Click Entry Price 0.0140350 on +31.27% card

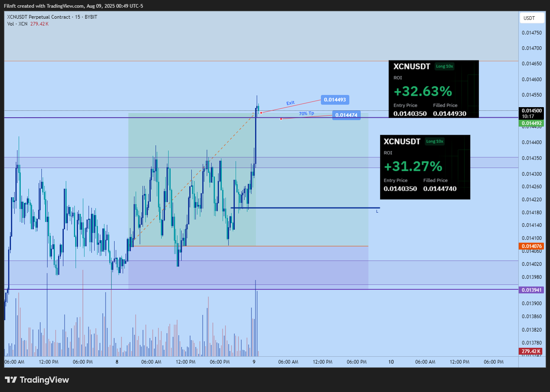pyautogui.click(x=400, y=189)
